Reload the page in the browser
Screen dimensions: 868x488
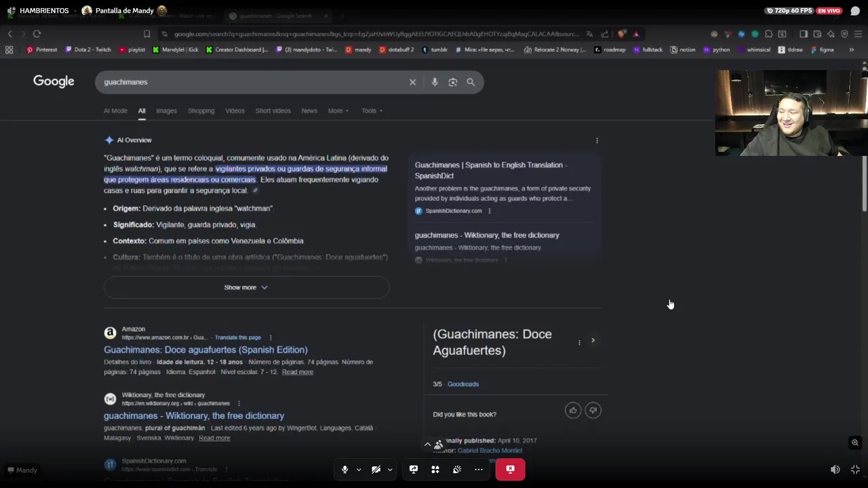(37, 34)
